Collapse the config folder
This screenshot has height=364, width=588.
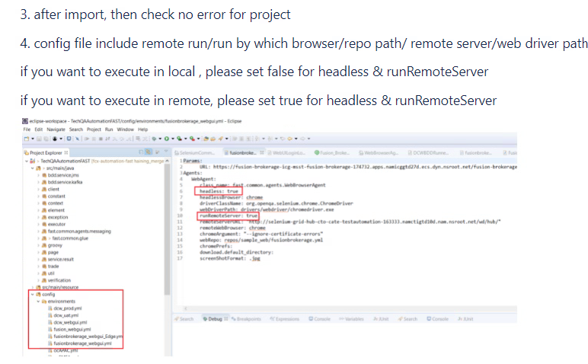tap(33, 294)
